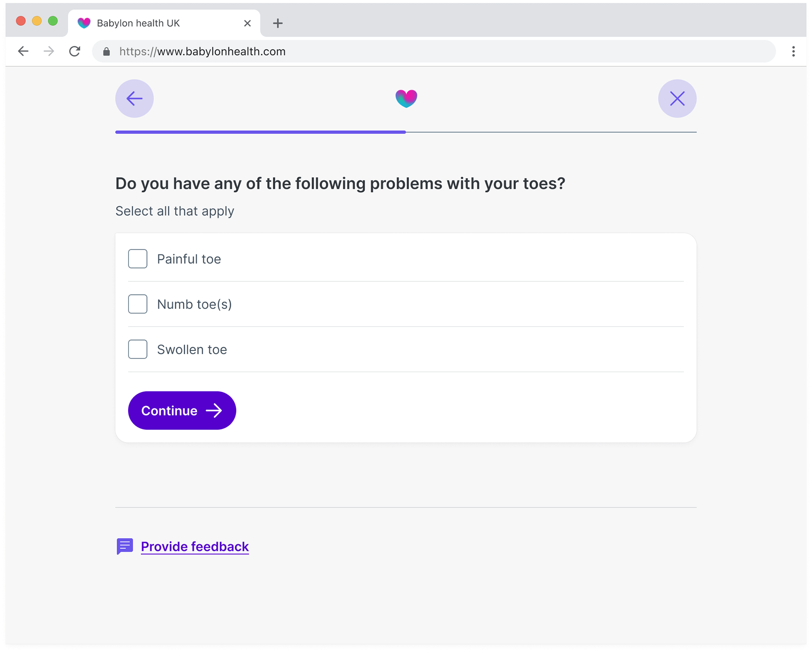The height and width of the screenshot is (652, 812).
Task: Open a new browser tab
Action: click(x=277, y=23)
